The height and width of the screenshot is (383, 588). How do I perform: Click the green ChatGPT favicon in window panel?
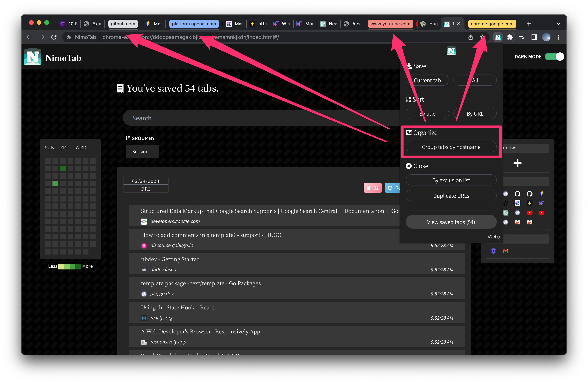click(505, 213)
